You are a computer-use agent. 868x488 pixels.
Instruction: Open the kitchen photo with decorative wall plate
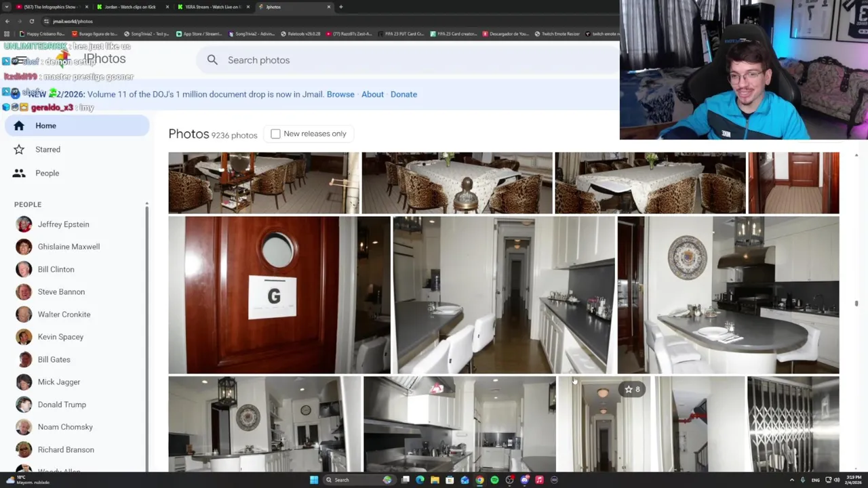point(728,295)
